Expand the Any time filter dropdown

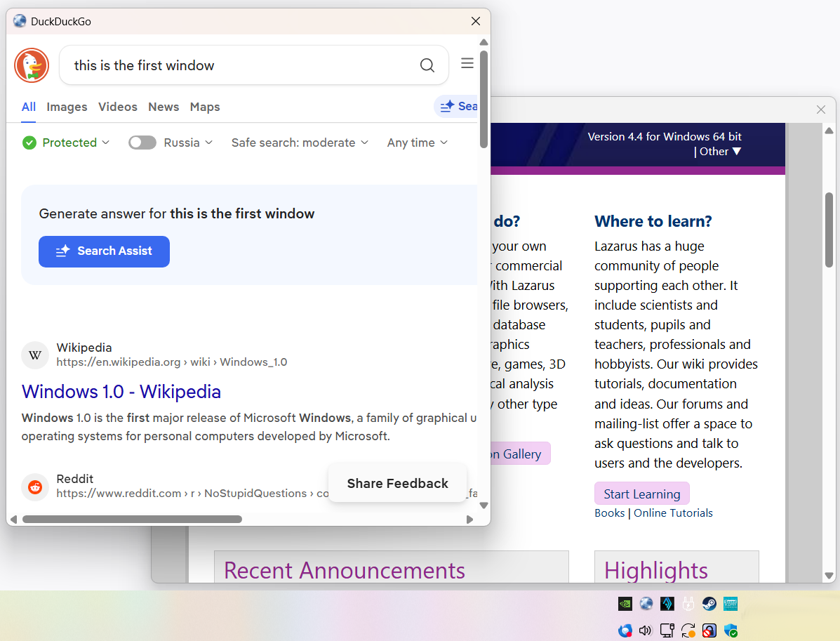[x=417, y=143]
